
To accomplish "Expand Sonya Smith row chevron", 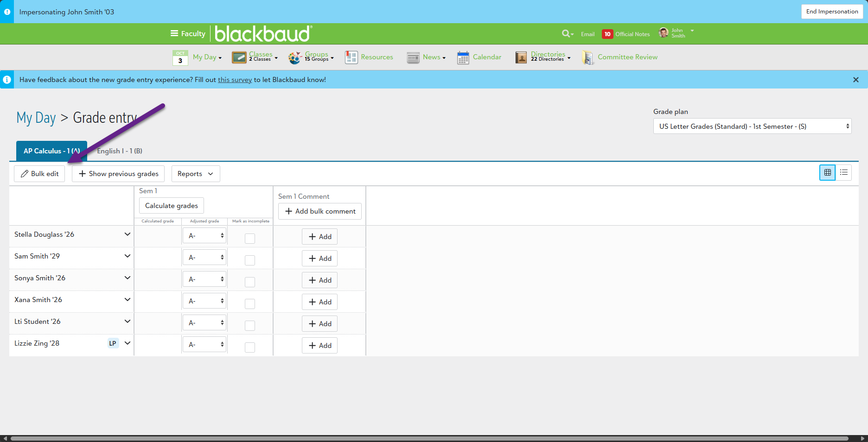I will [127, 278].
